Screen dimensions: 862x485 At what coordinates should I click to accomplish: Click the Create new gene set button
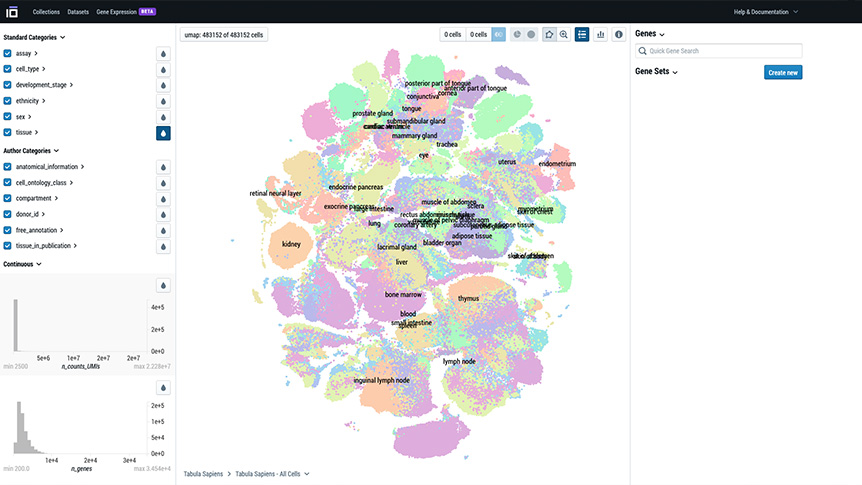tap(783, 73)
